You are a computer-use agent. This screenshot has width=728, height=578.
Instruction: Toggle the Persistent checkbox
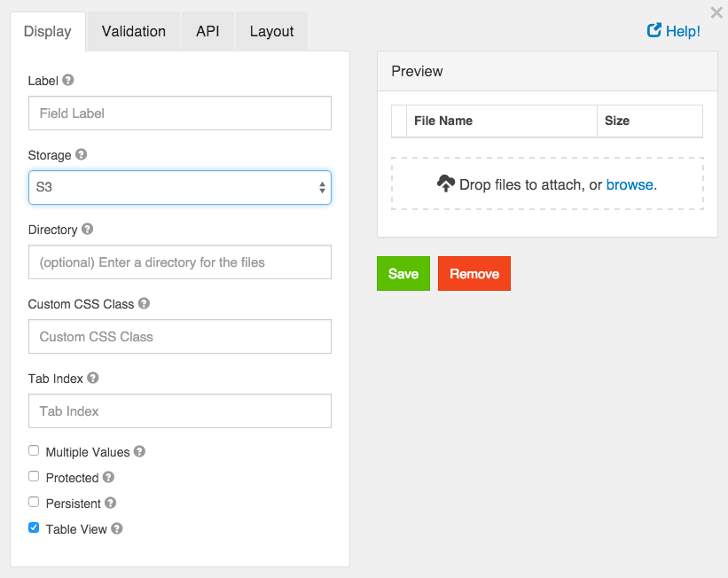click(34, 502)
